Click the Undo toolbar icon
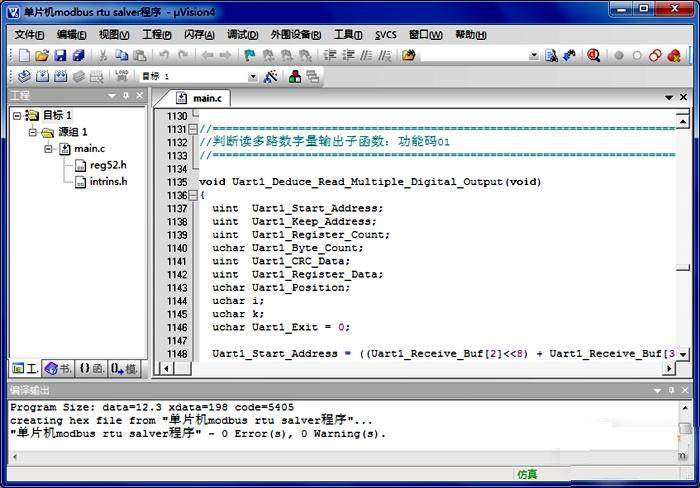The height and width of the screenshot is (488, 700). 163,56
